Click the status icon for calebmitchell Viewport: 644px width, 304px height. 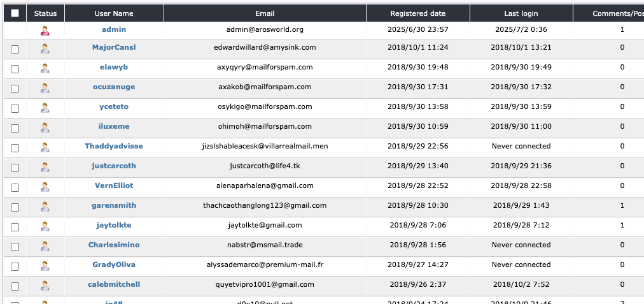(x=45, y=286)
